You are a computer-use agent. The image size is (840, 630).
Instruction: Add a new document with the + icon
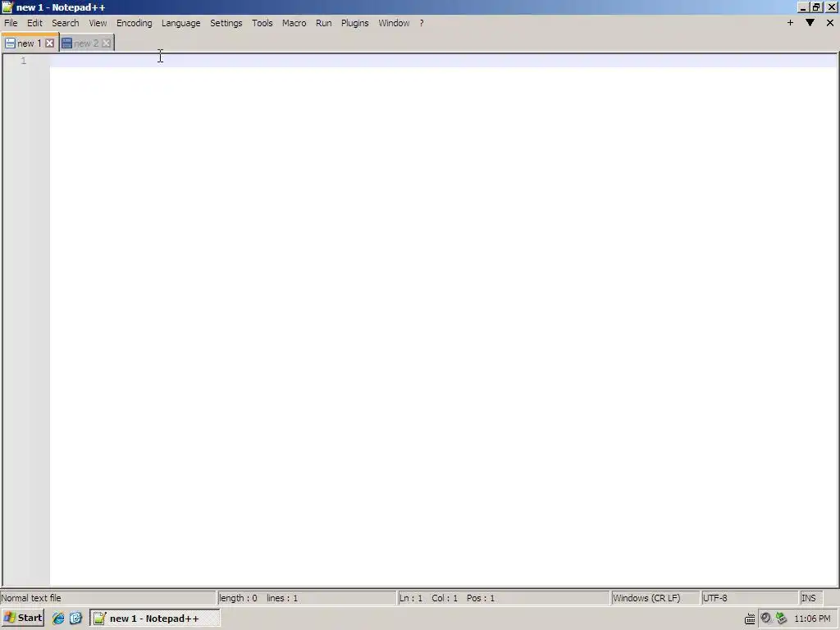coord(790,22)
